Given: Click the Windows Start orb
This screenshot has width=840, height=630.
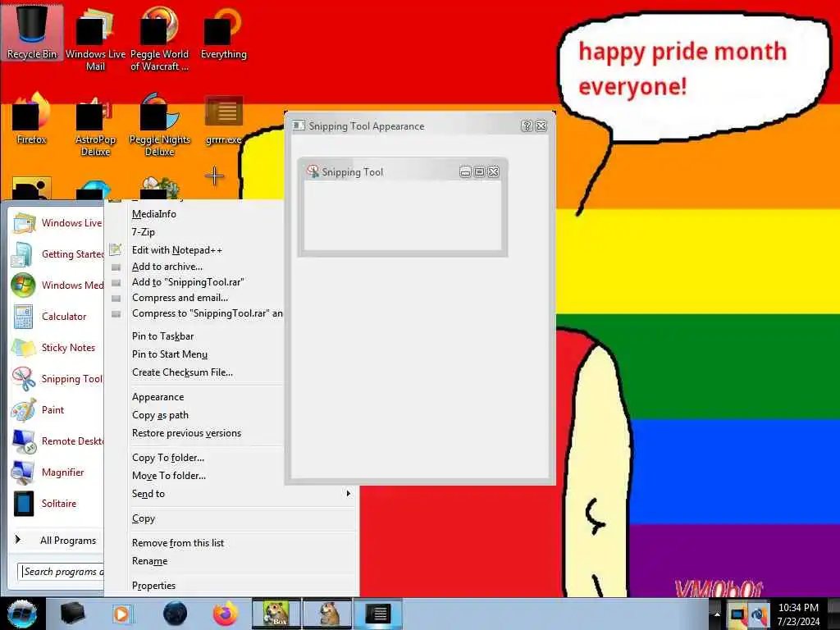Looking at the screenshot, I should (x=22, y=614).
